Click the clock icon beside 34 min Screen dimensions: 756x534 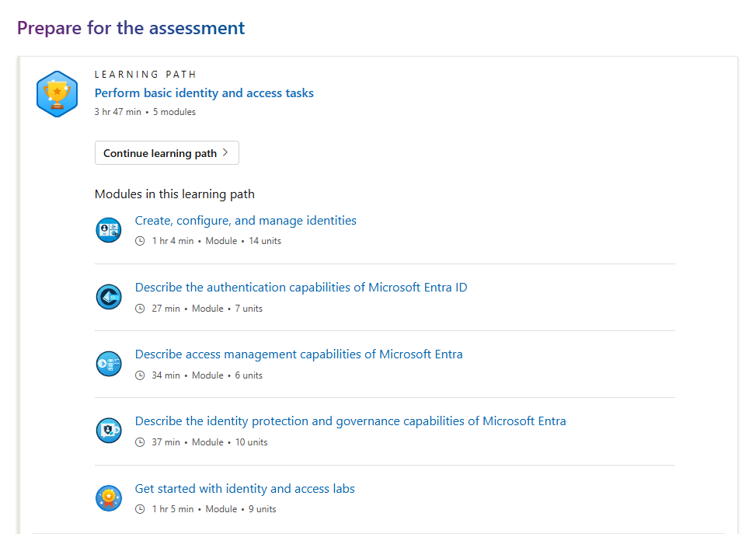click(x=140, y=375)
